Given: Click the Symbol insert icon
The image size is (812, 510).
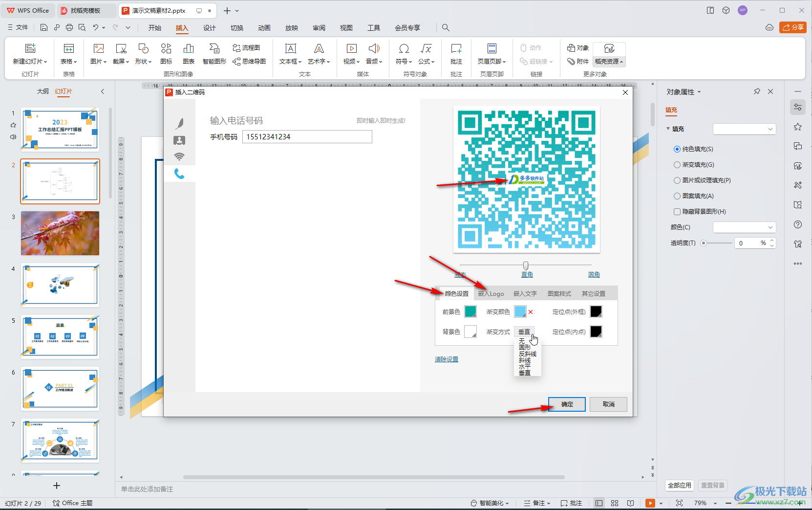Looking at the screenshot, I should tap(404, 48).
